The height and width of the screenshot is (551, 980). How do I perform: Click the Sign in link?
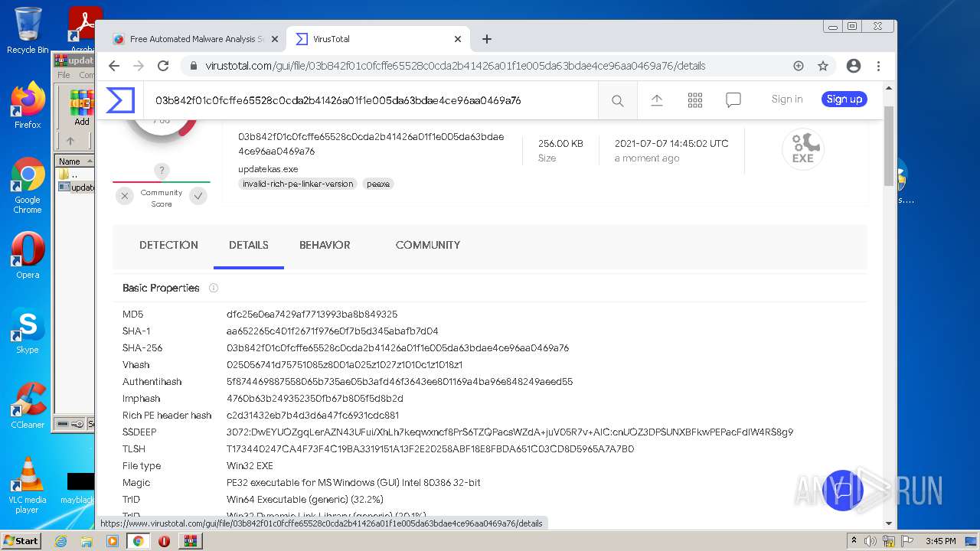pos(787,99)
